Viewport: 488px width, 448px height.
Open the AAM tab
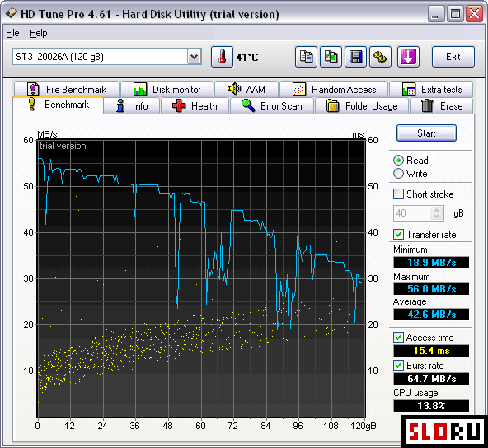pos(246,89)
